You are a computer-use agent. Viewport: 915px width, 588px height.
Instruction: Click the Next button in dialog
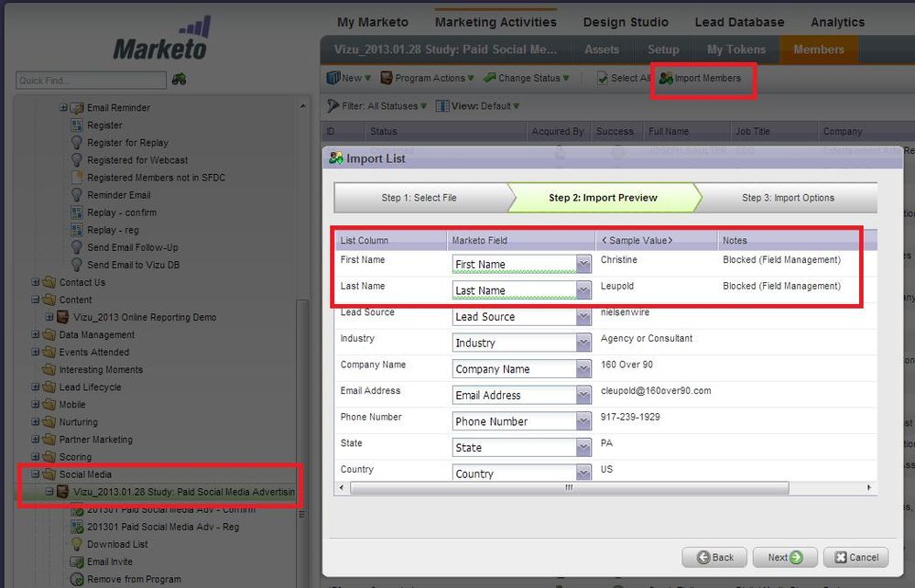784,557
